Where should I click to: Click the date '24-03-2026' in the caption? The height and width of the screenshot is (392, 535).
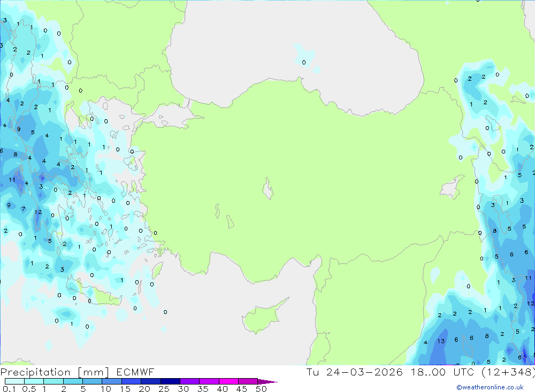(x=364, y=372)
